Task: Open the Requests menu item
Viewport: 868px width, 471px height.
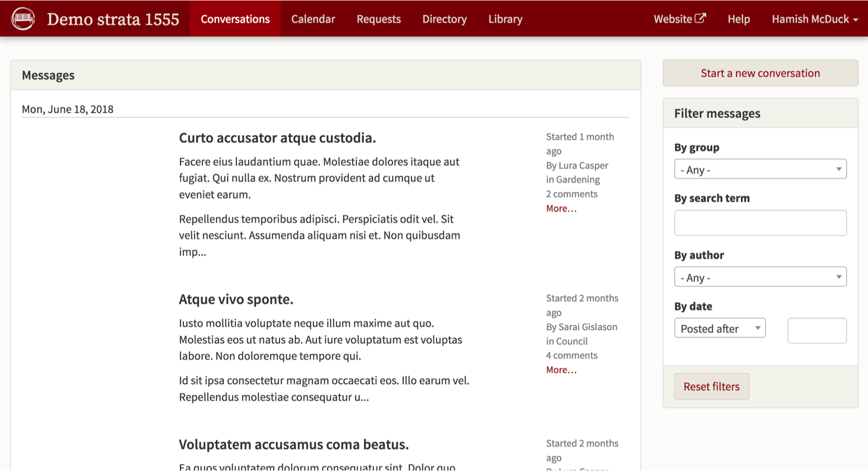Action: pos(378,19)
